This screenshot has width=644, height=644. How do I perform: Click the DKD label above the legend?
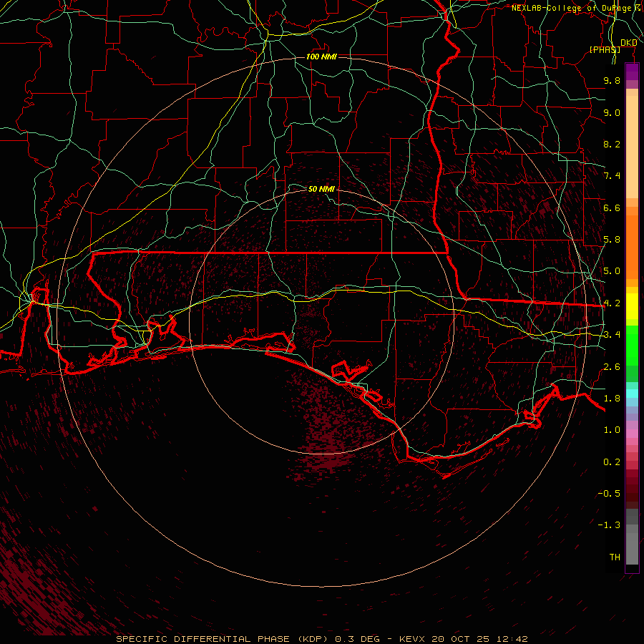coord(629,43)
